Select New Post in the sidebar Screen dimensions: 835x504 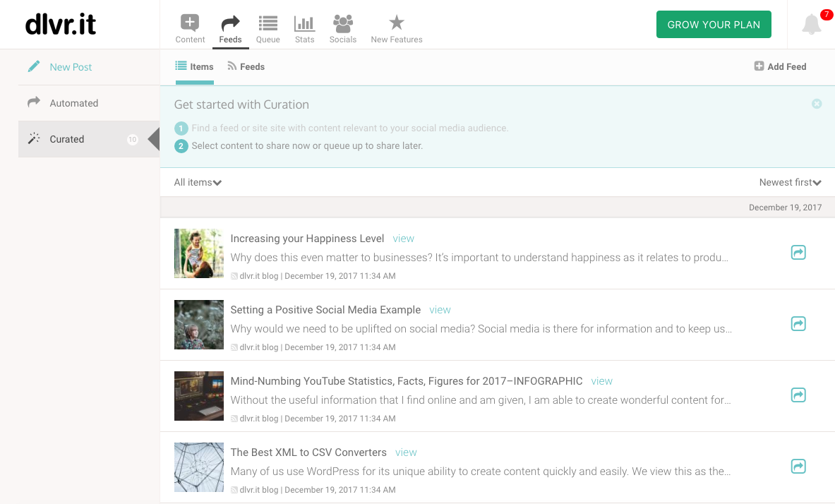click(71, 67)
